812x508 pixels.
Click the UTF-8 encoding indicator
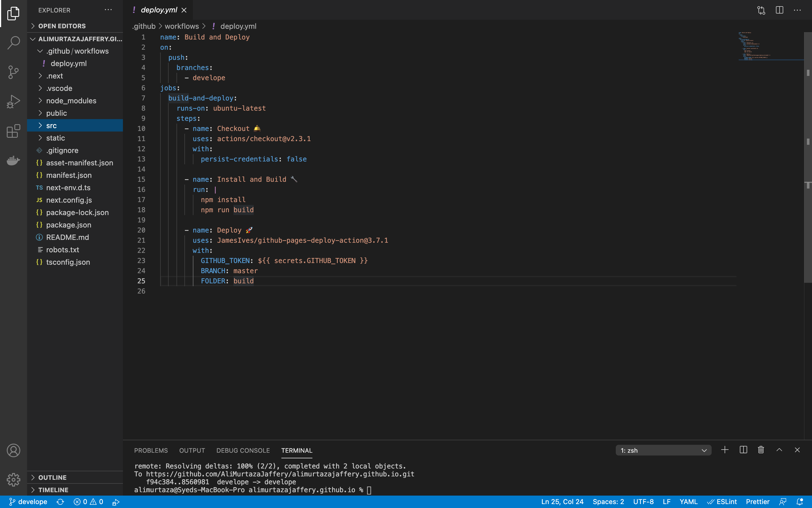point(643,502)
